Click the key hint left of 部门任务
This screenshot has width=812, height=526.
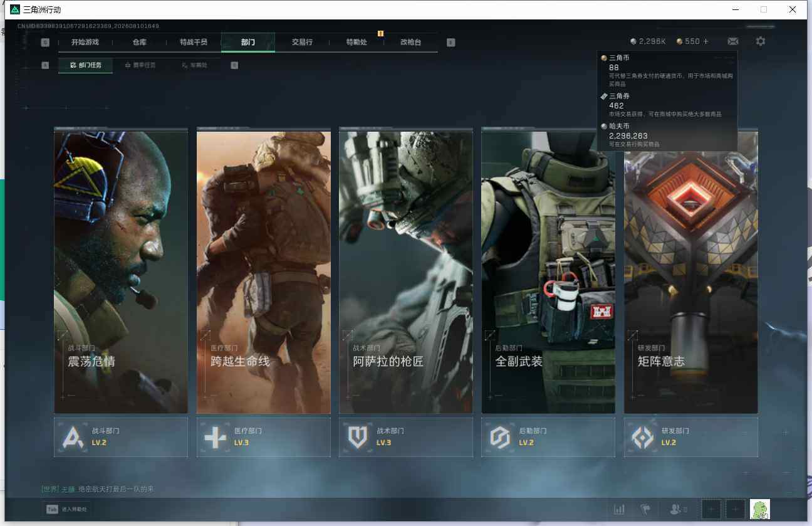[x=45, y=65]
